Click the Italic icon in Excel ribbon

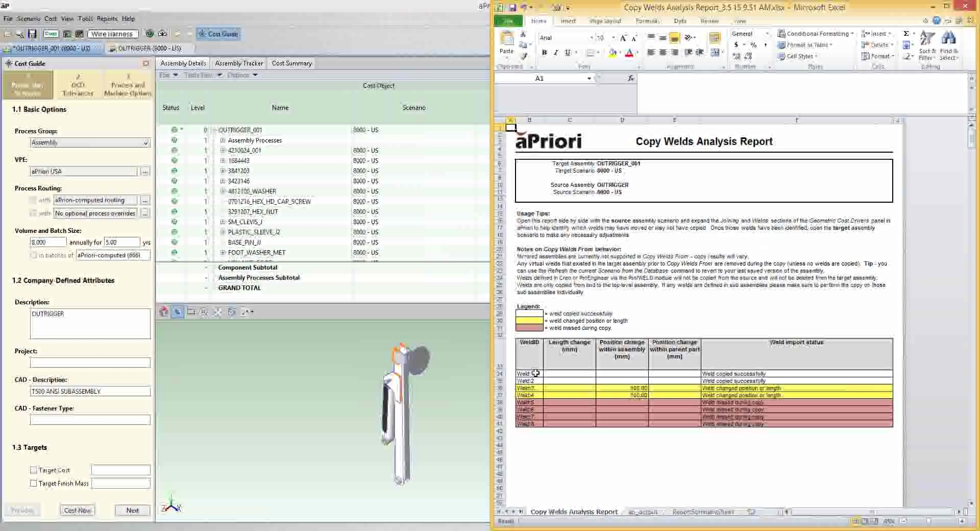tap(556, 53)
